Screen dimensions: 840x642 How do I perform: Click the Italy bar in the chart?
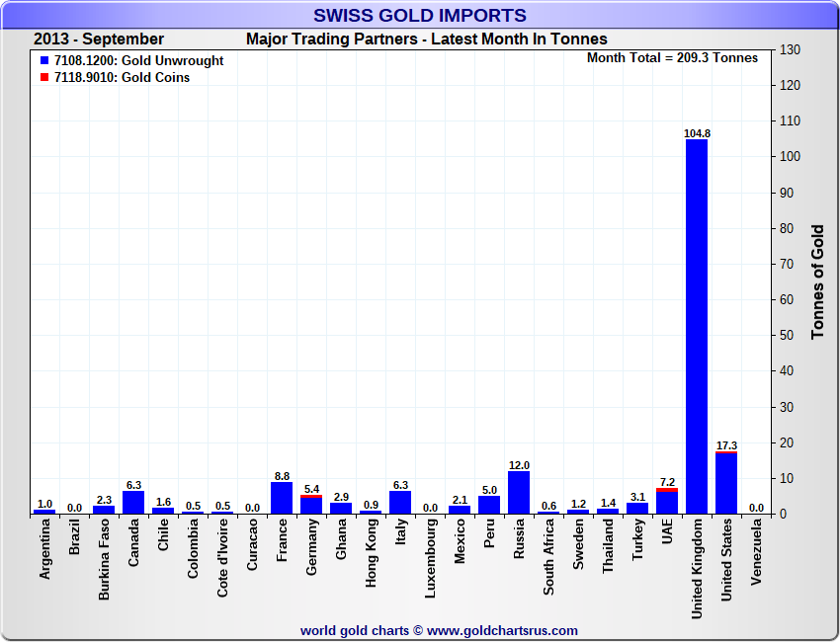(400, 503)
